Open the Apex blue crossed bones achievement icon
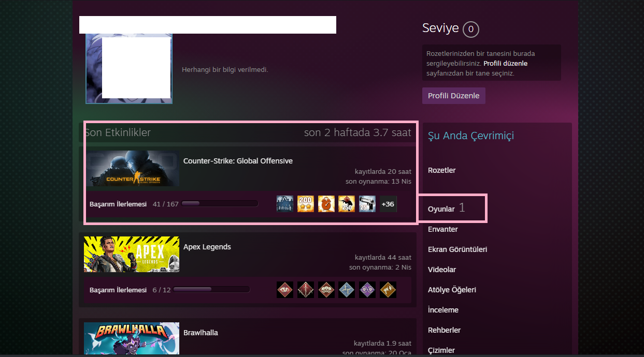 [347, 290]
